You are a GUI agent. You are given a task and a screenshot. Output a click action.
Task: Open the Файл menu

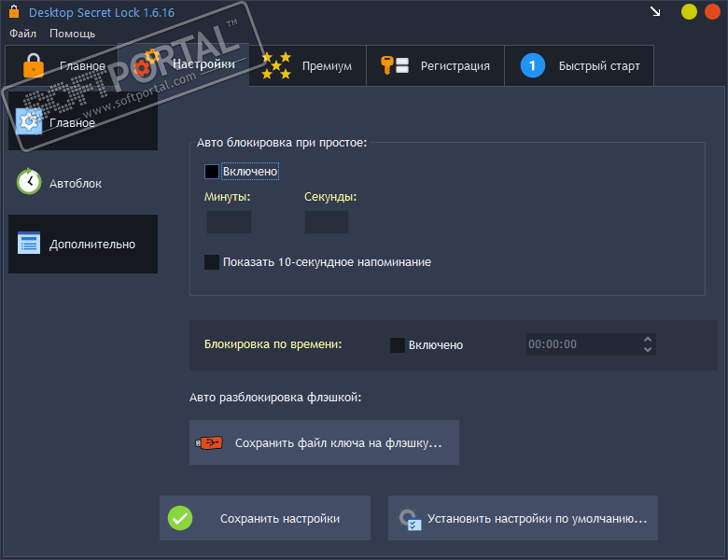click(x=22, y=34)
